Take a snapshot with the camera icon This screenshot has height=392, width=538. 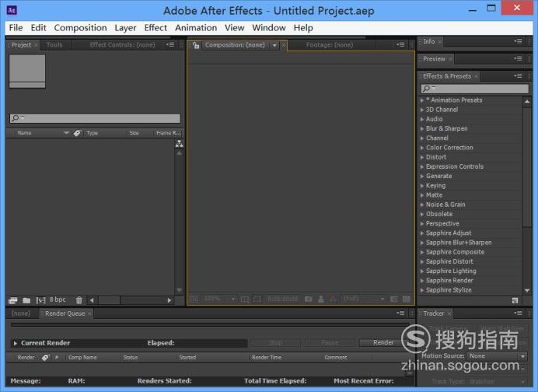pos(309,299)
